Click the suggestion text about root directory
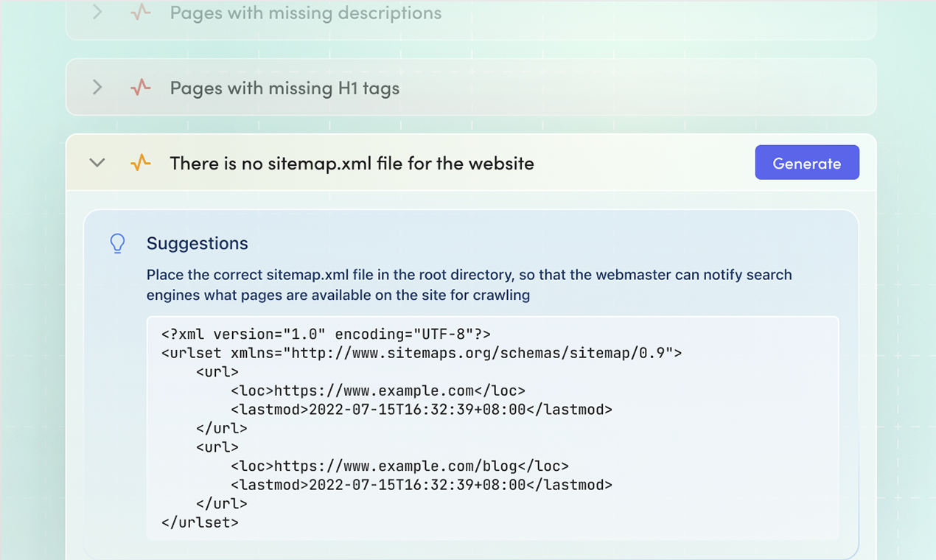Viewport: 936px width, 560px height. [469, 284]
